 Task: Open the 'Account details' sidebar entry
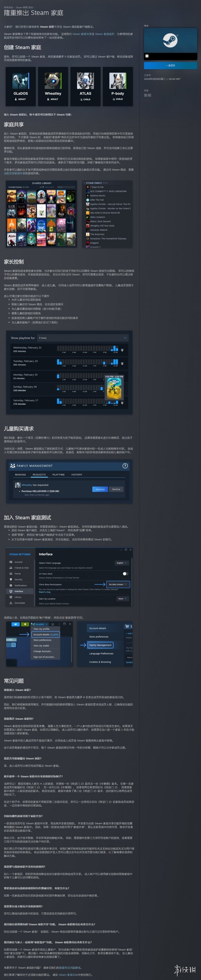97,628
